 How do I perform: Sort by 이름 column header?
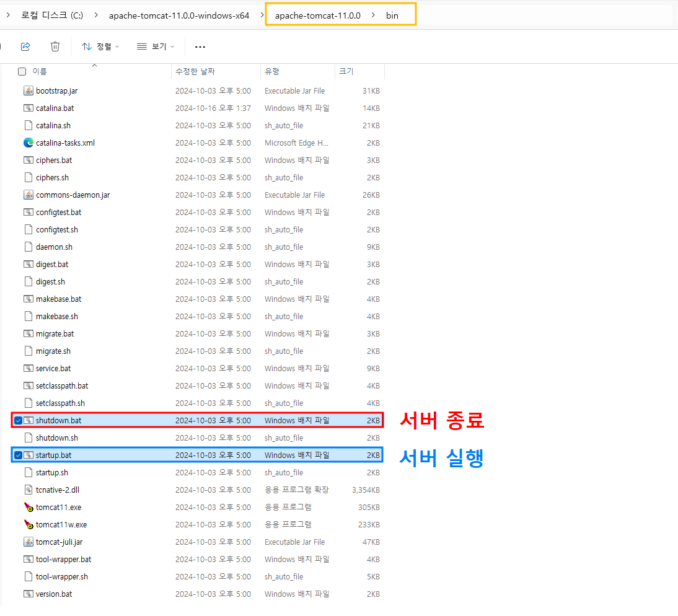tap(40, 71)
